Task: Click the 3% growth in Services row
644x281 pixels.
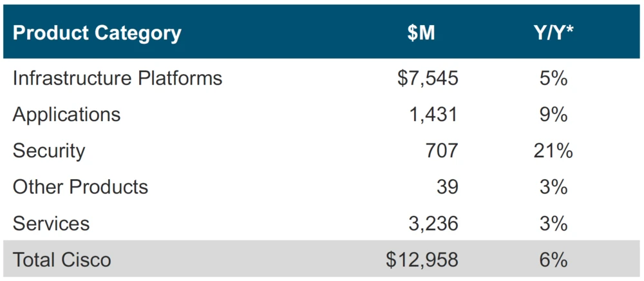Action: point(554,224)
